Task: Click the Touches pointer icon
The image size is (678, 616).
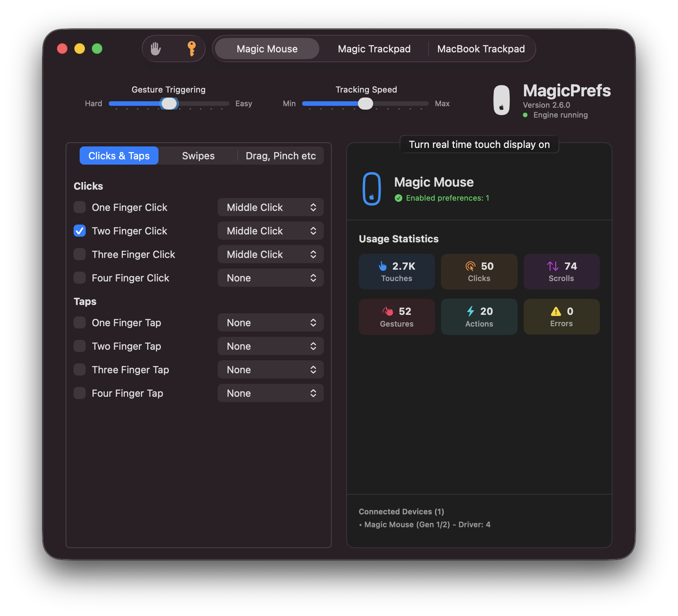Action: point(383,266)
